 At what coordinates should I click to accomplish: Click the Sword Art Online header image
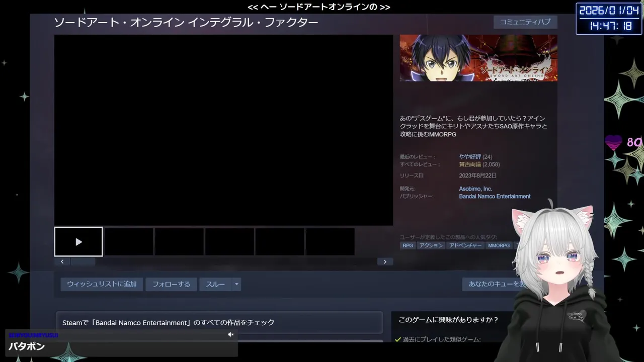point(478,58)
